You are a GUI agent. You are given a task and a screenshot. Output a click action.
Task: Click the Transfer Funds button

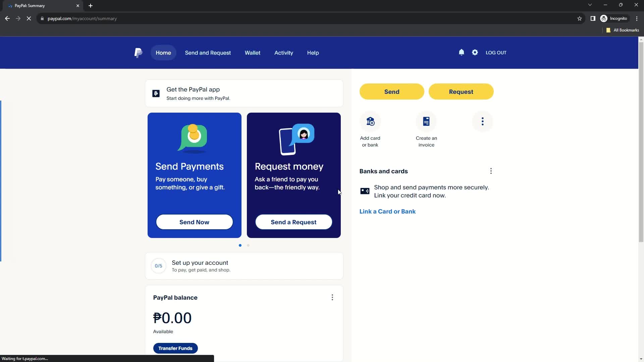(176, 348)
